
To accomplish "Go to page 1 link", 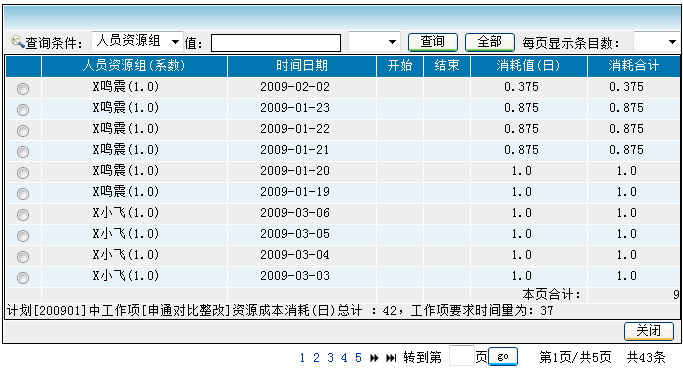I will tap(302, 358).
